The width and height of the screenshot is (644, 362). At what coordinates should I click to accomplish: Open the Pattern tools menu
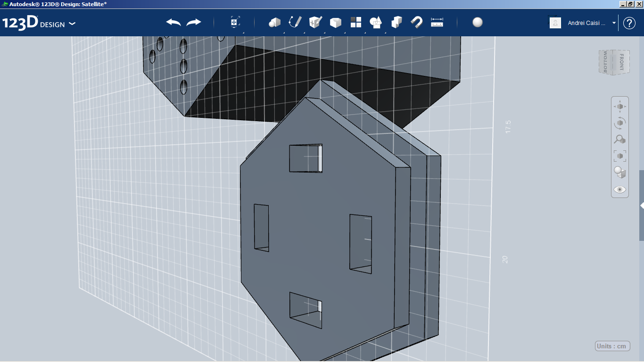(356, 22)
